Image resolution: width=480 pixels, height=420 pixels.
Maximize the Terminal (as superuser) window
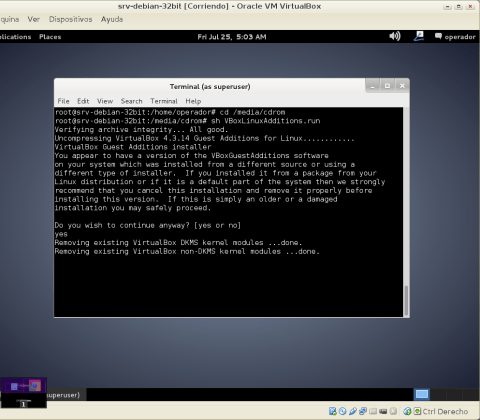pyautogui.click(x=387, y=86)
